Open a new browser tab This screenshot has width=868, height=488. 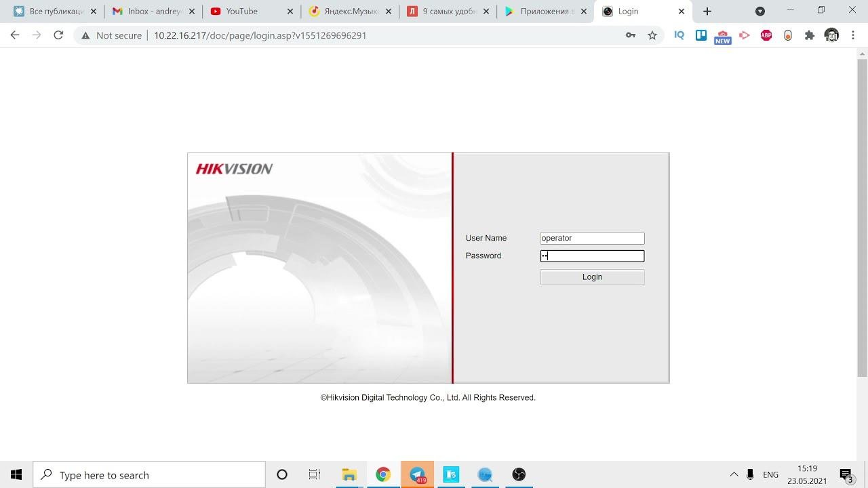(707, 12)
